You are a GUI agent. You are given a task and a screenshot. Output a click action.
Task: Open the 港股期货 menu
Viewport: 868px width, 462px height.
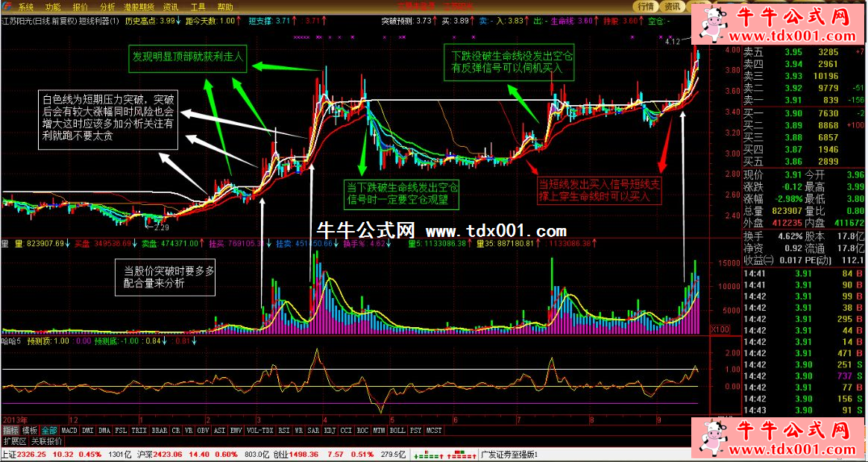tap(138, 6)
